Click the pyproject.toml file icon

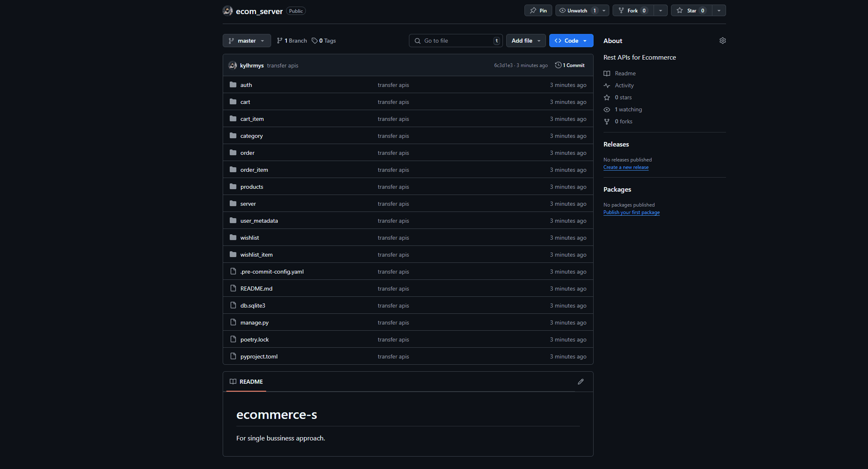(x=233, y=356)
